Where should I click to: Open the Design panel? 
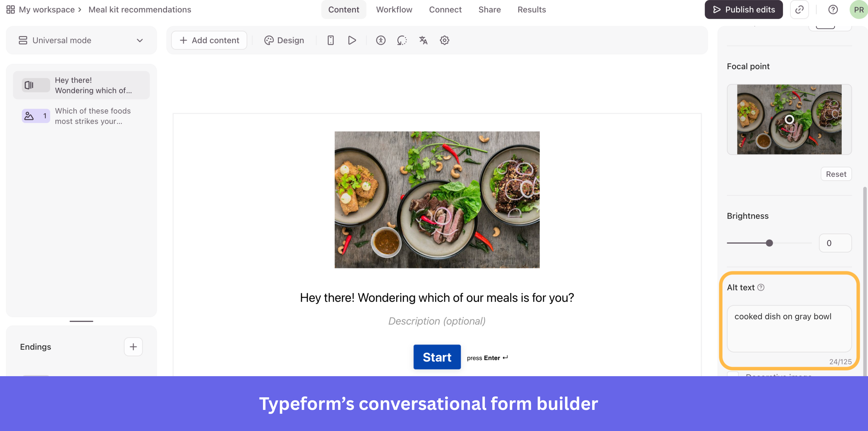click(x=284, y=40)
